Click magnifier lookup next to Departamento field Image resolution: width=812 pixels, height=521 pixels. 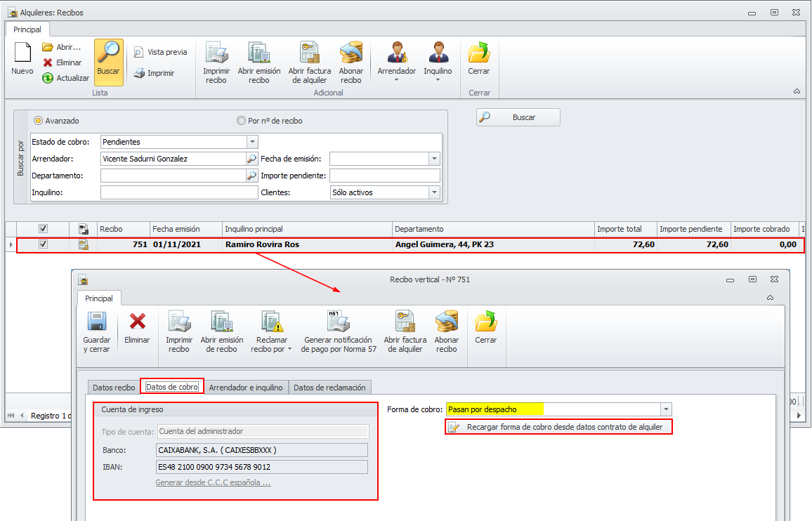point(251,176)
